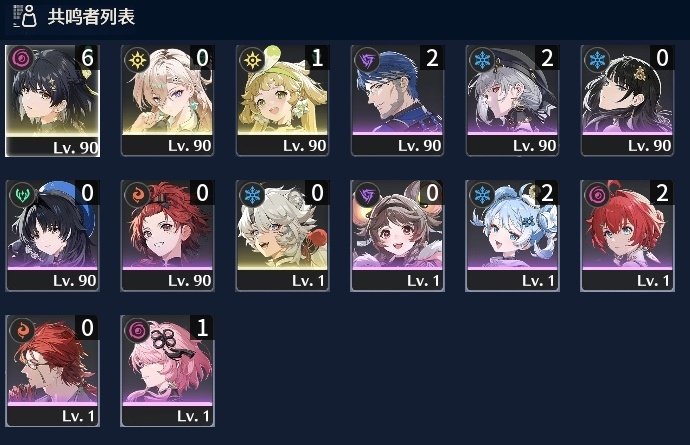This screenshot has height=445, width=690.
Task: Select the white-haired lion-eared character card
Action: 283,235
